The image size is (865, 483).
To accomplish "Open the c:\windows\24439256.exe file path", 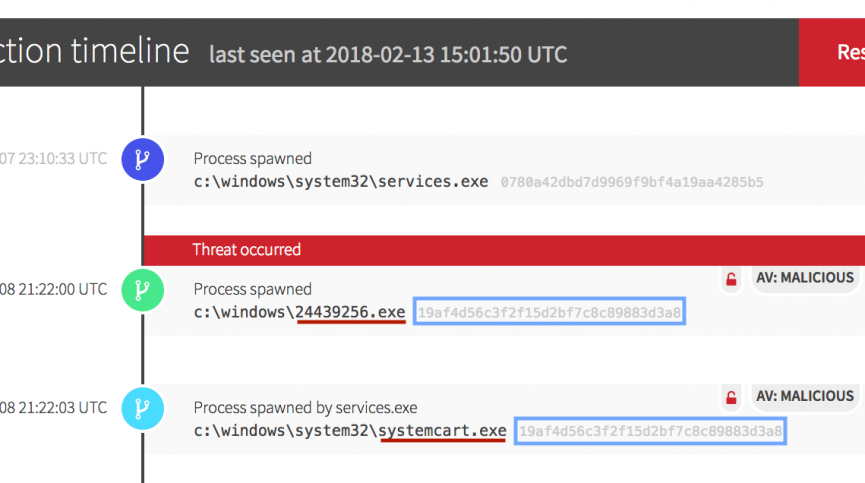I will 299,313.
